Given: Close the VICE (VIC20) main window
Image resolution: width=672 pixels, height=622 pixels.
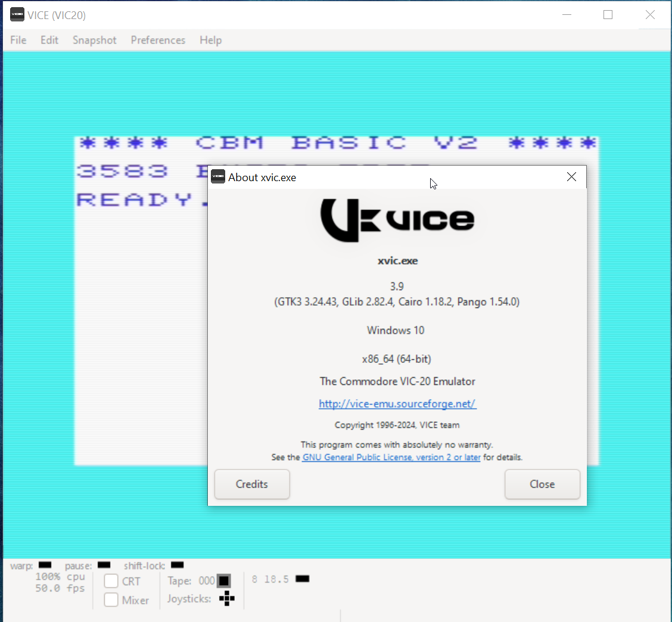Looking at the screenshot, I should (x=650, y=15).
